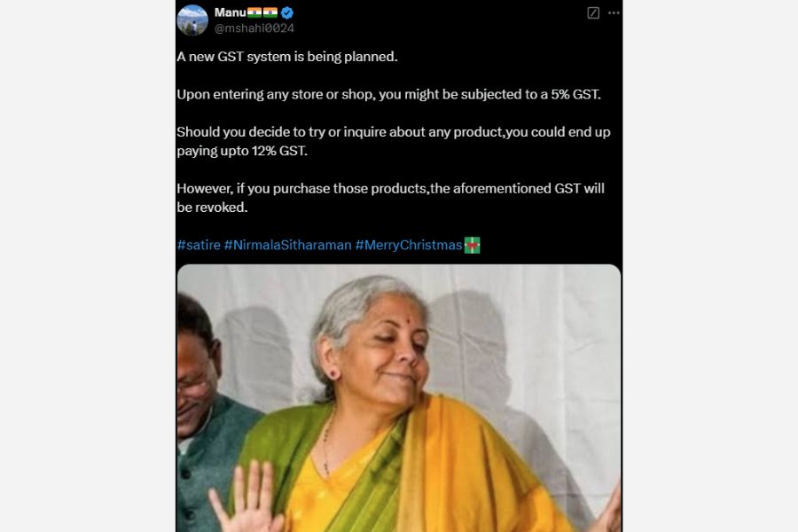Click the Grok slash icon beside three dots

pyautogui.click(x=593, y=12)
